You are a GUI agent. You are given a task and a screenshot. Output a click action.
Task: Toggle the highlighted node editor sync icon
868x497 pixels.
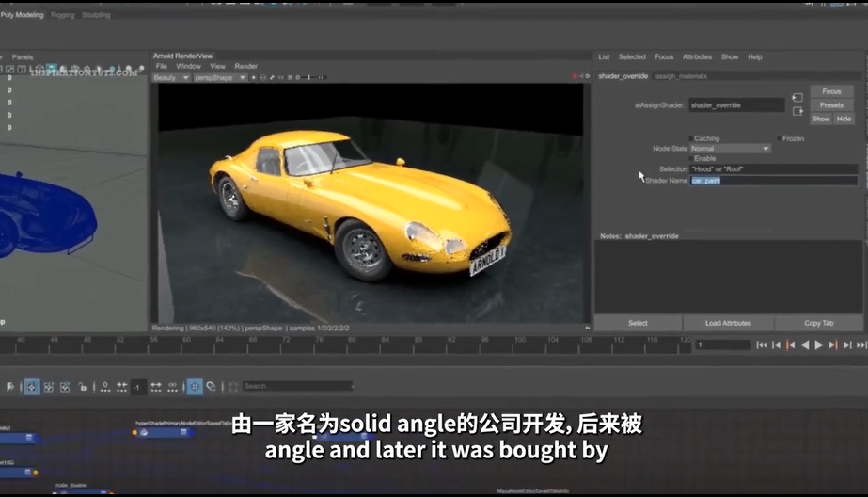coord(32,387)
